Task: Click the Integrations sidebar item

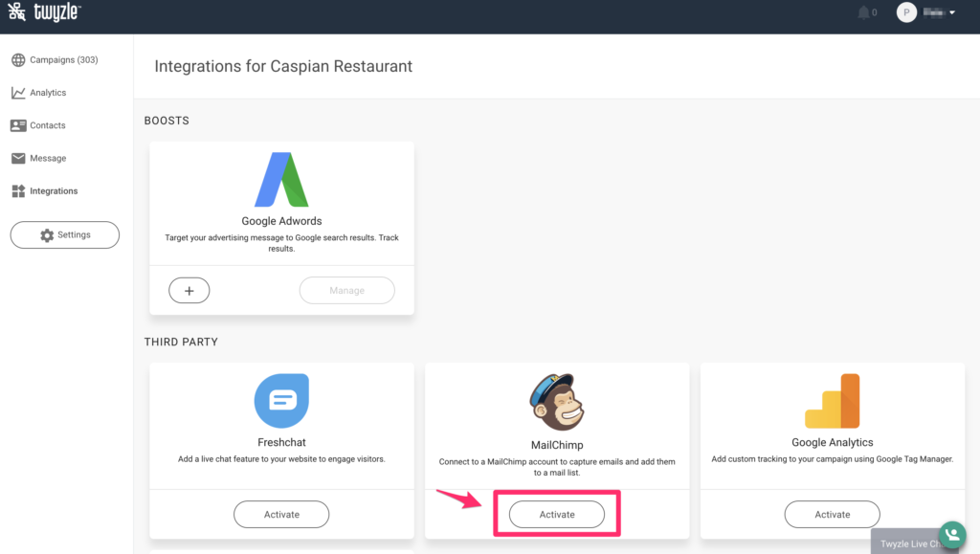Action: coord(53,191)
